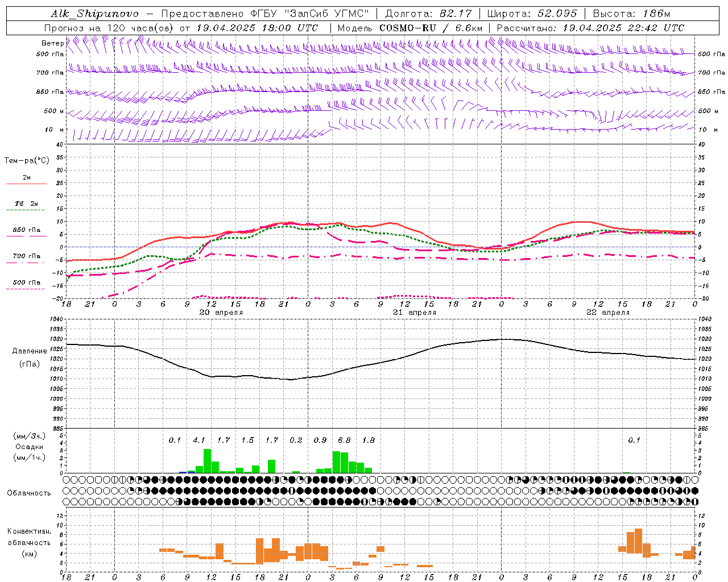
Task: Click the (мм/1ч.) precipitation unit label
Action: [29, 458]
